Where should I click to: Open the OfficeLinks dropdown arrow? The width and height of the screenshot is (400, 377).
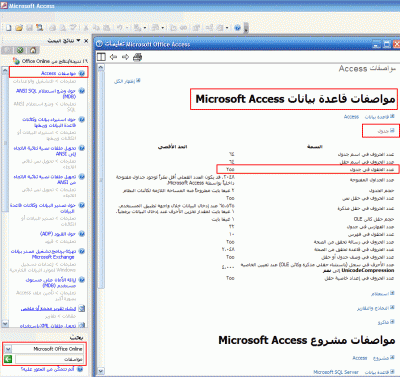[x=145, y=28]
